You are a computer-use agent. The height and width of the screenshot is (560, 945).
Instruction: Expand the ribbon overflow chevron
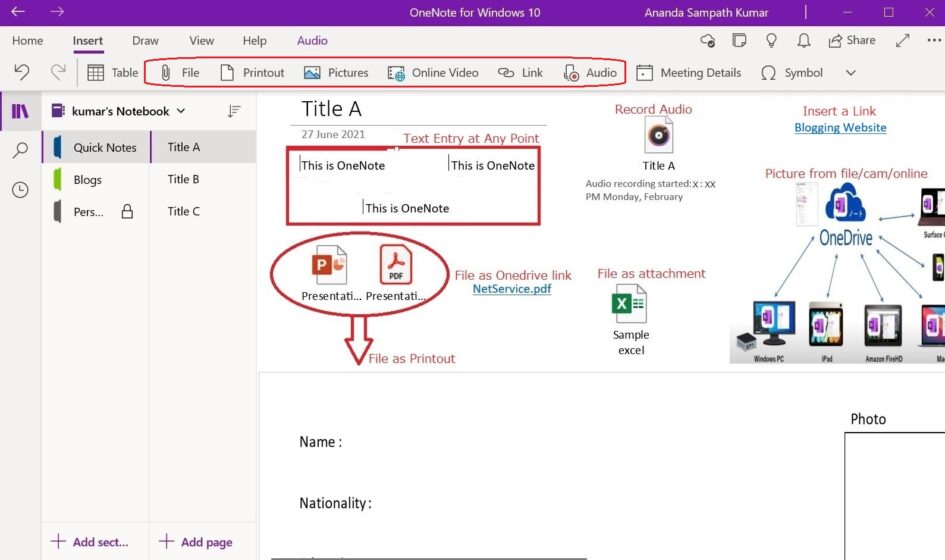[x=850, y=73]
